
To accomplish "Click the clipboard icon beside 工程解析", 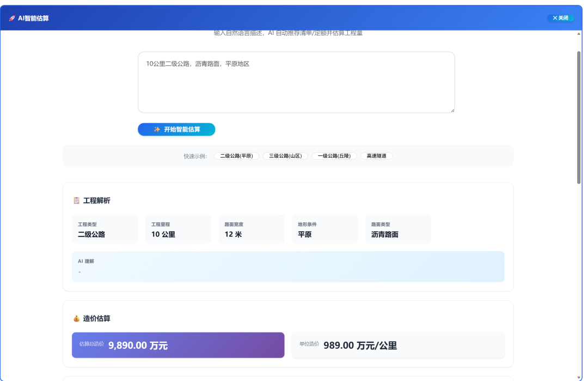I will tap(77, 201).
